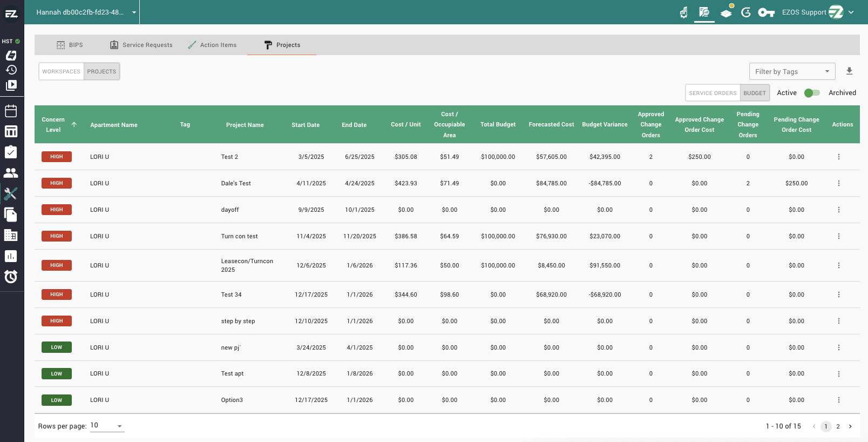Expand the EZOS Support user menu chevron
The height and width of the screenshot is (442, 868).
point(851,12)
